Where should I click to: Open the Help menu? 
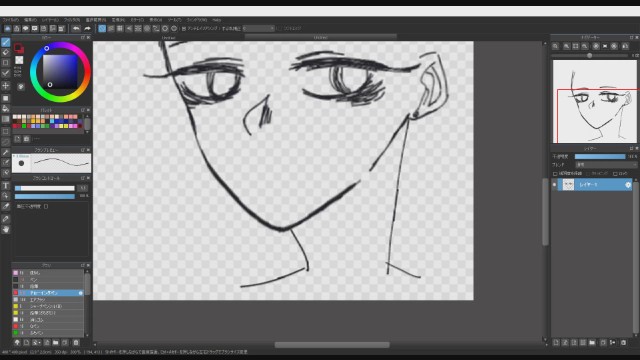tap(216, 20)
